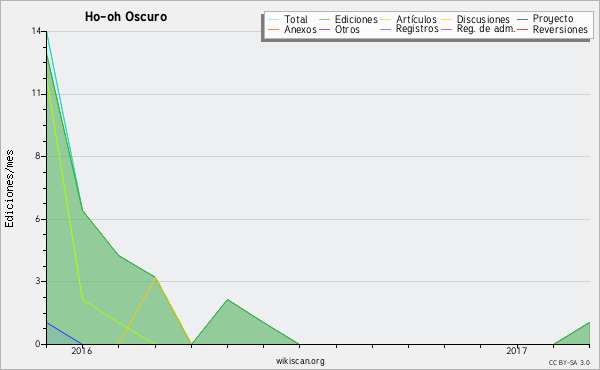The width and height of the screenshot is (600, 370).
Task: Click the 2016 x-axis label
Action: pyautogui.click(x=82, y=350)
